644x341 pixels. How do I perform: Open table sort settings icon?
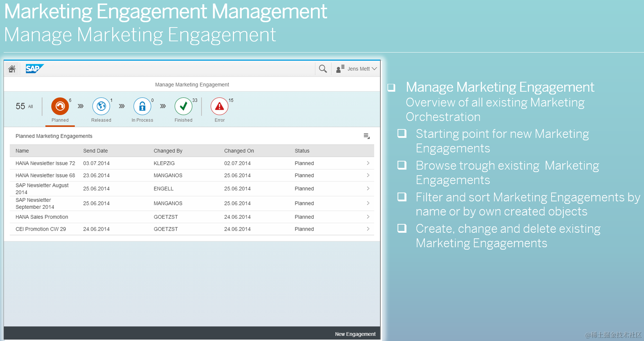pyautogui.click(x=367, y=136)
